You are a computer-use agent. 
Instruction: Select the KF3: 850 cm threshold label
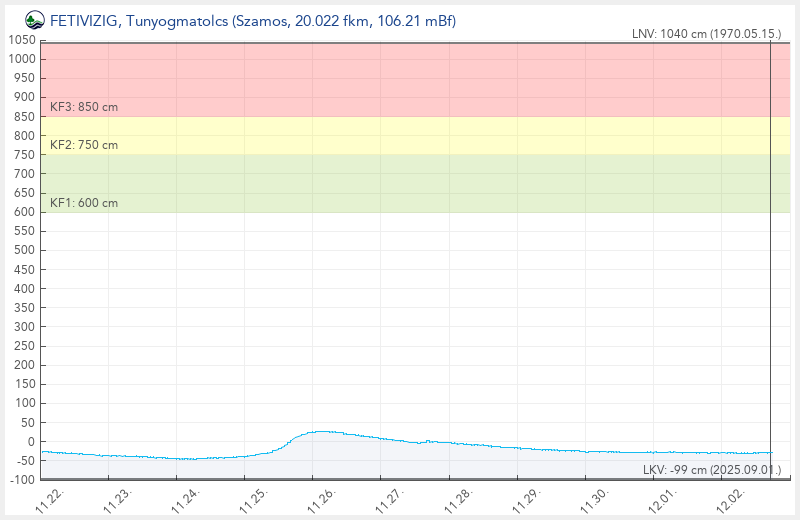(84, 106)
